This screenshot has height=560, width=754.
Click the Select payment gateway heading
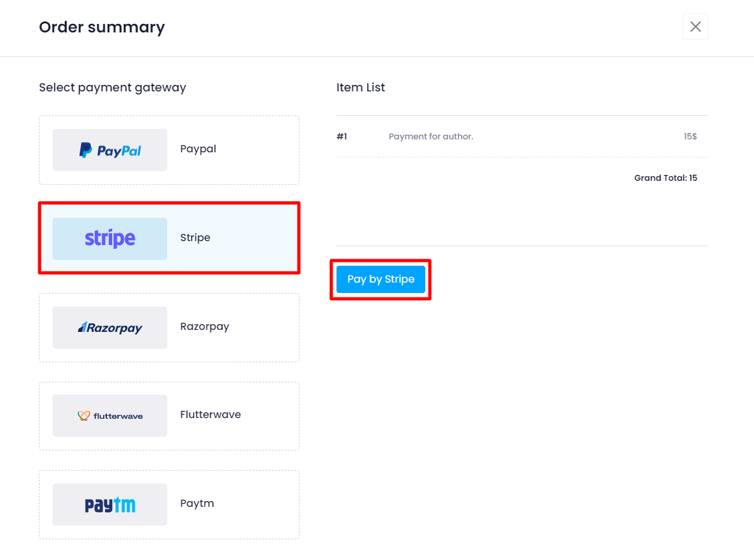[112, 87]
